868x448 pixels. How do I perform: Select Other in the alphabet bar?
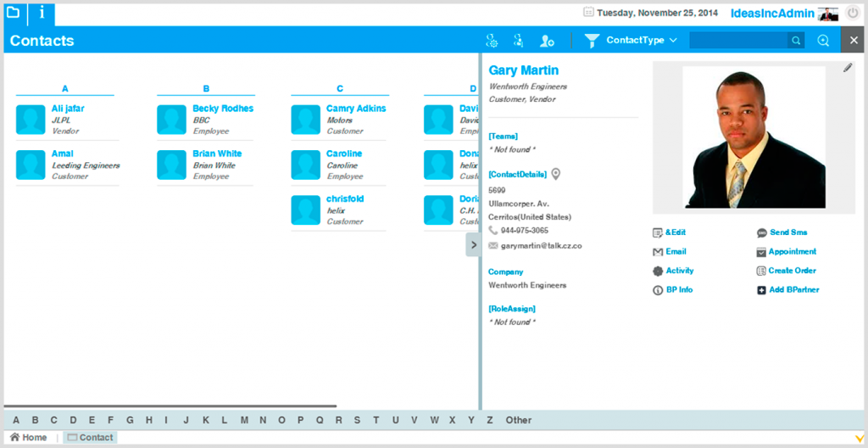point(519,420)
